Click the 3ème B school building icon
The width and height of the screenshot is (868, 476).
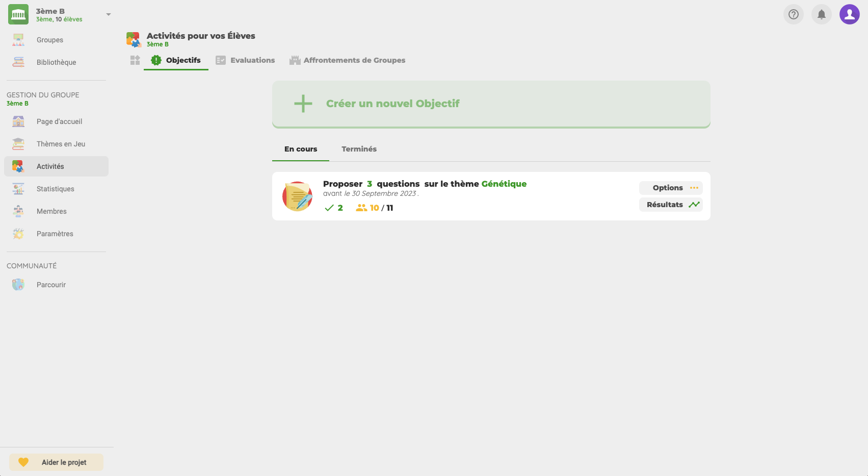18,14
